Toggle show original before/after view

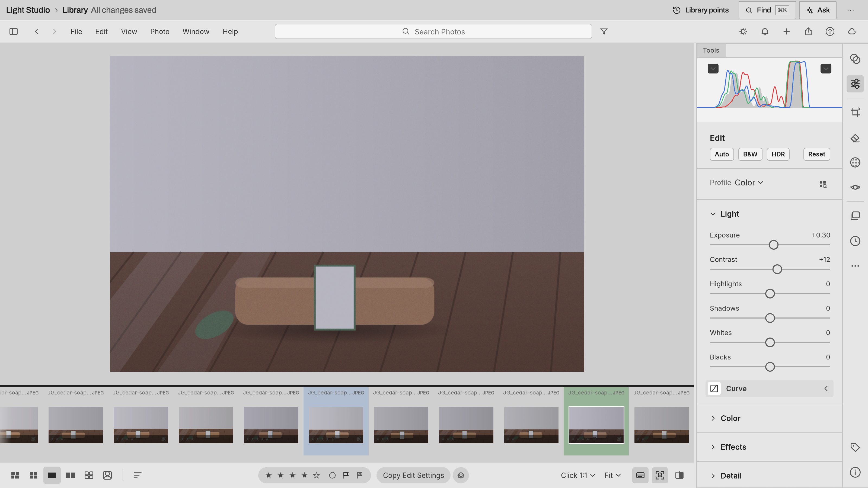pos(679,475)
